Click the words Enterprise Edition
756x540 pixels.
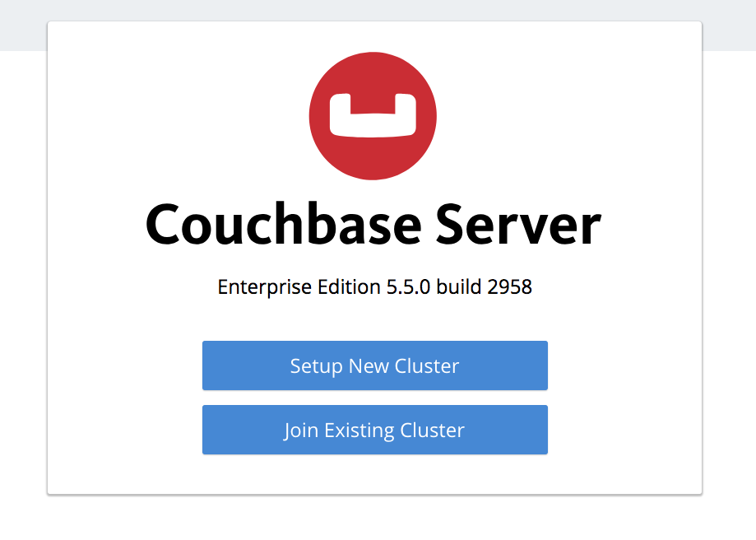(x=299, y=287)
